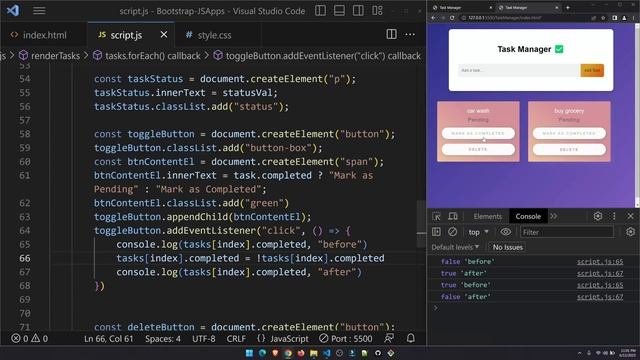Open Windows Start menu
This screenshot has width=640, height=360.
pyautogui.click(x=249, y=353)
